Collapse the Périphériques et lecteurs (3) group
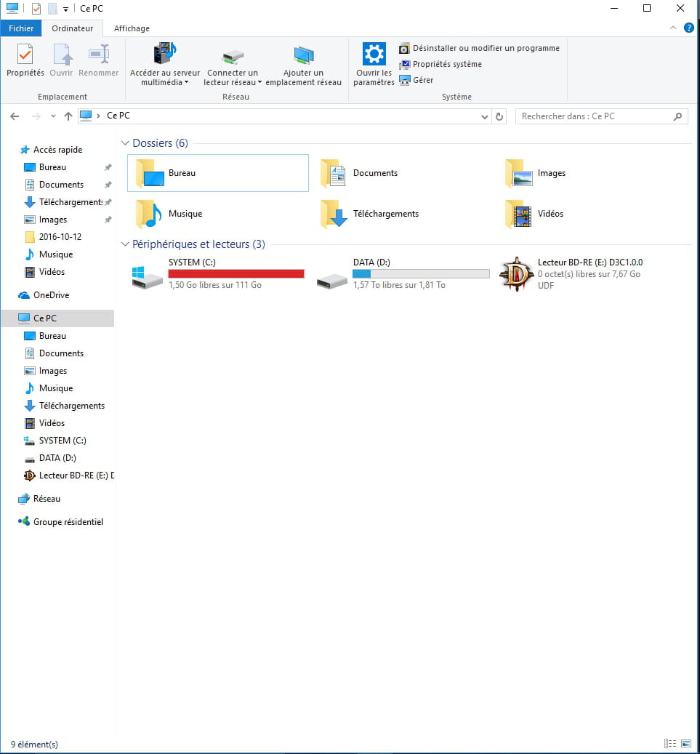 click(125, 244)
